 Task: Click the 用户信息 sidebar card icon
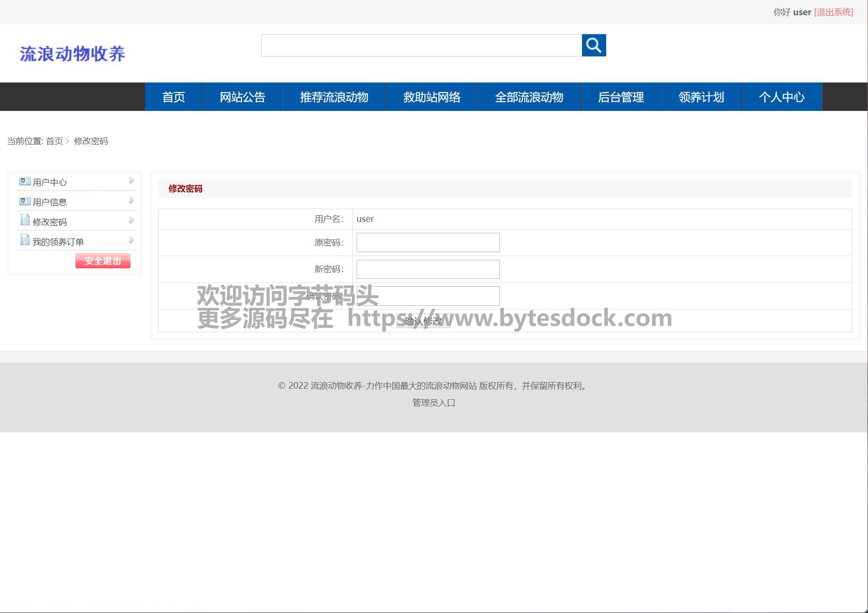pyautogui.click(x=25, y=201)
